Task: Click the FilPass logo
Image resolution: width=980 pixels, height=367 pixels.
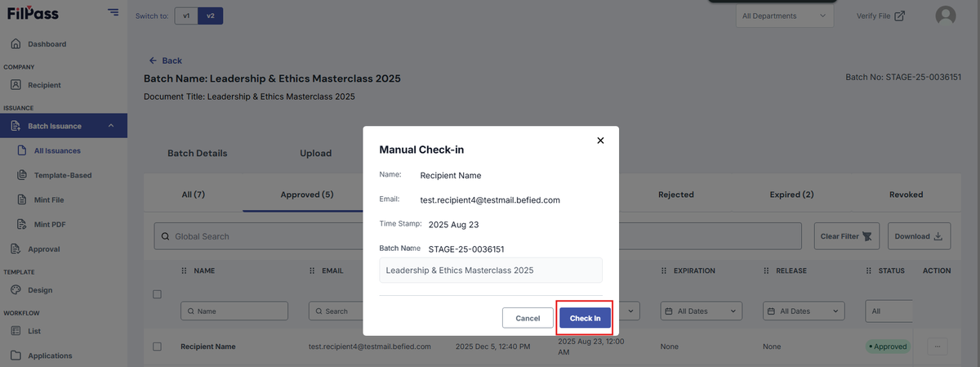Action: pos(33,14)
